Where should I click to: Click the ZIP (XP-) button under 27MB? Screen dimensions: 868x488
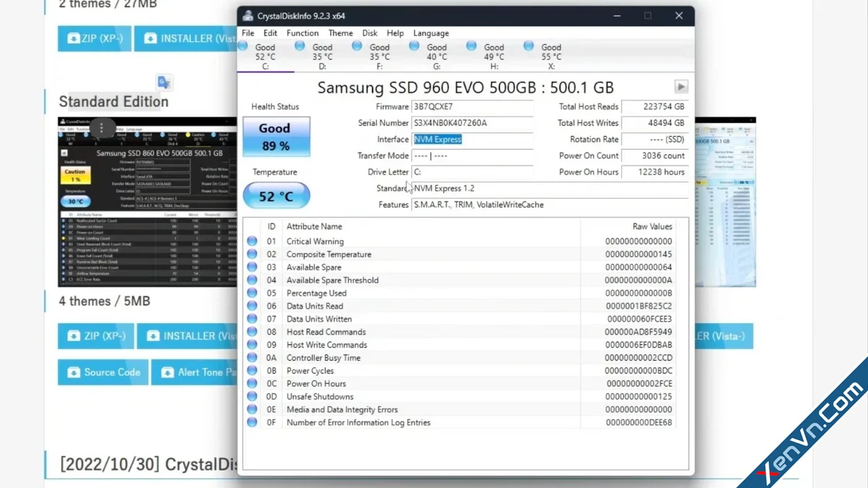95,38
